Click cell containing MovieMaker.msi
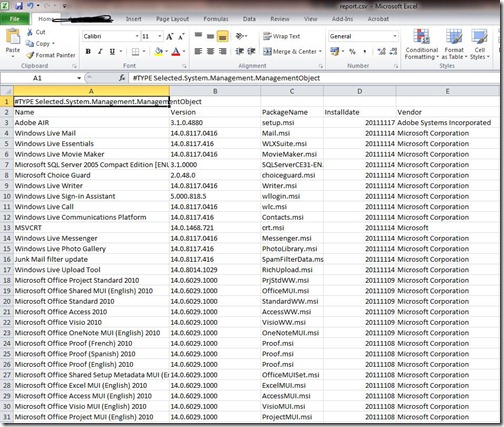Image resolution: width=504 pixels, height=427 pixels. click(292, 154)
